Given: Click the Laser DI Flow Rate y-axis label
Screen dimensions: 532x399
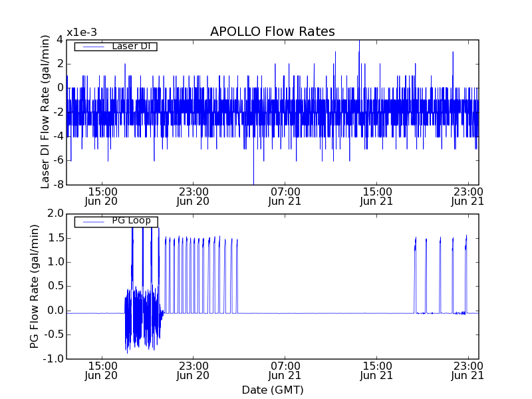Looking at the screenshot, I should (45, 112).
